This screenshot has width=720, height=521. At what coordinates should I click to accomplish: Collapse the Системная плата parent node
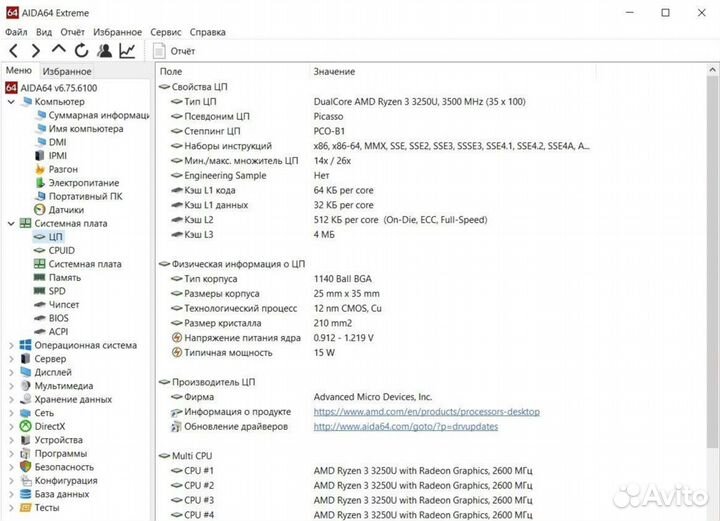[x=11, y=224]
